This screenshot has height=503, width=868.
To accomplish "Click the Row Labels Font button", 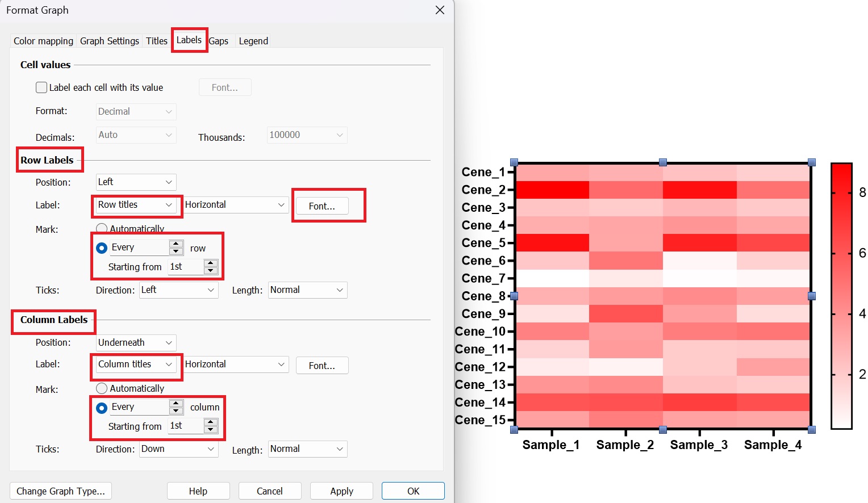I will (x=322, y=206).
